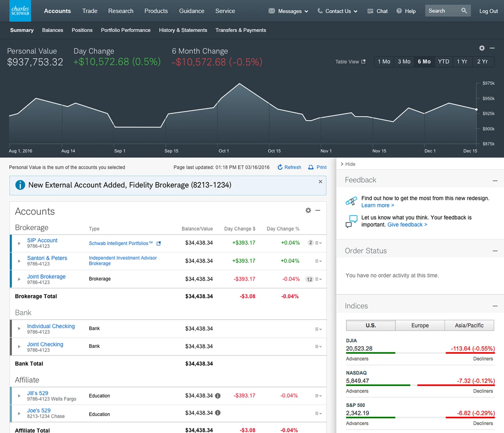
Task: Collapse the Accounts panel minus icon
Action: (318, 210)
